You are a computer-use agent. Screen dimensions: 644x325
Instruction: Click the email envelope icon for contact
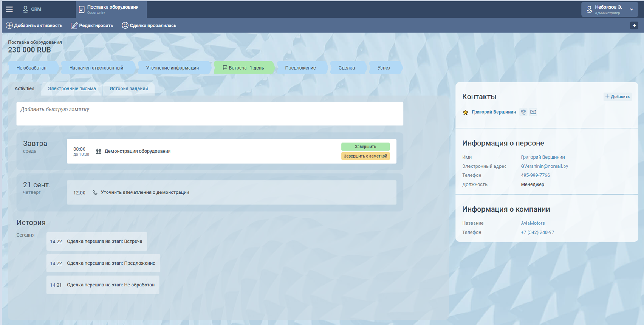(533, 112)
